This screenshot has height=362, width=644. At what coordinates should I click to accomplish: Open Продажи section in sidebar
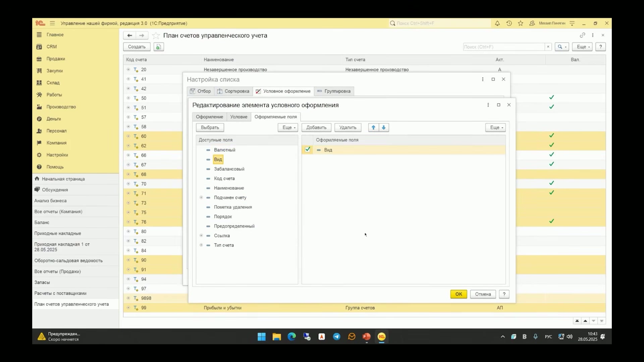[56, 59]
